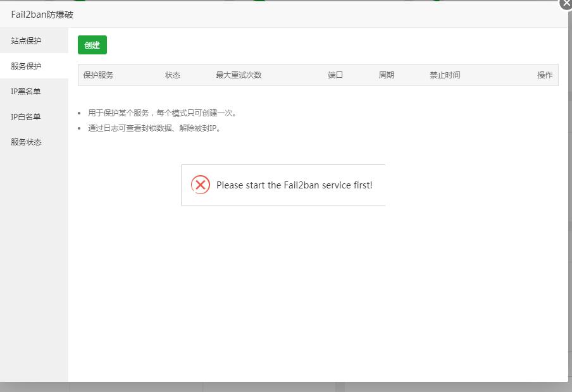Click the 端口 column header

(x=335, y=75)
